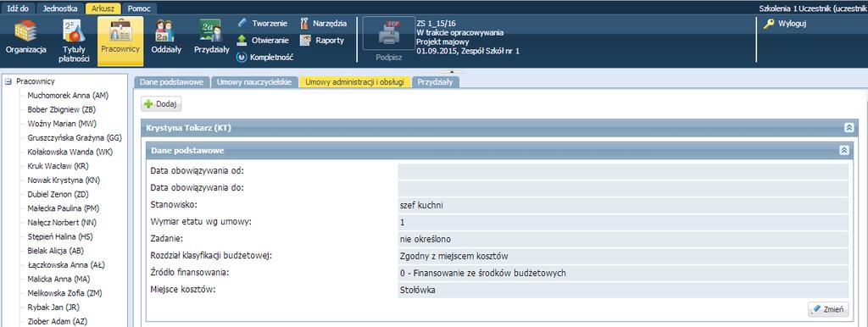Click 'Zgodny z miejscem kosztów' value

pyautogui.click(x=454, y=256)
